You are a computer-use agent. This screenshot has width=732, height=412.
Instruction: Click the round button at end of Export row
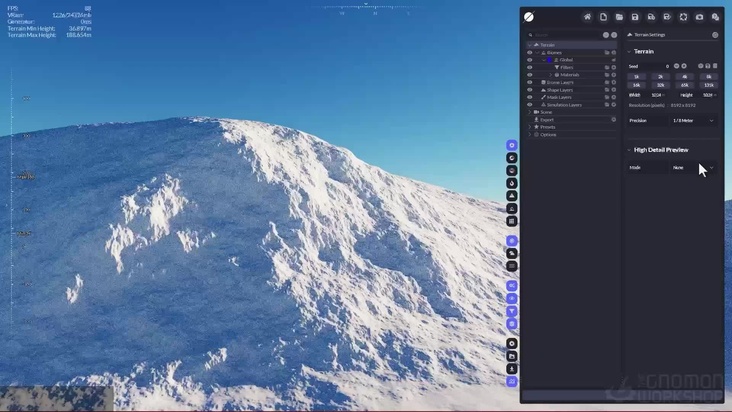click(x=614, y=120)
